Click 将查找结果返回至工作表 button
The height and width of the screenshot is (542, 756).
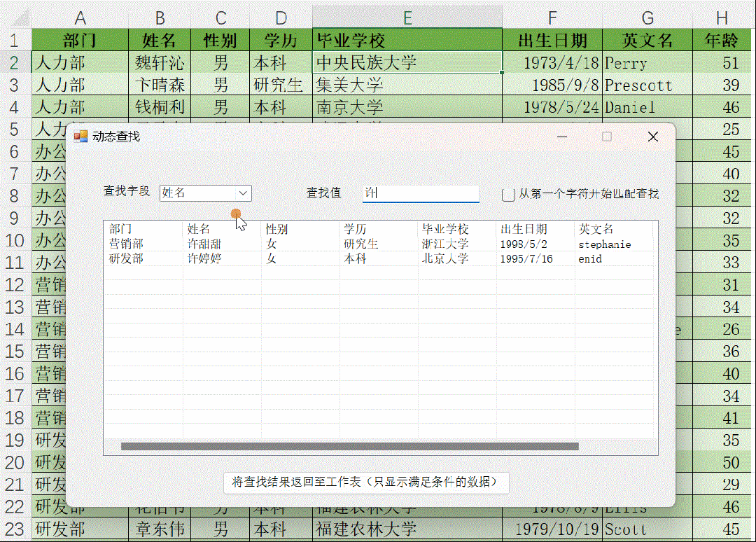pyautogui.click(x=366, y=482)
